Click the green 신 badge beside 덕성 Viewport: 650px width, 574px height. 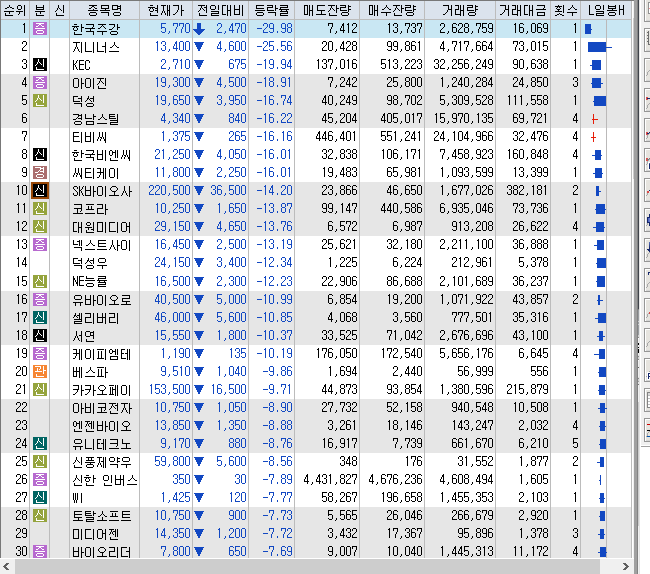coord(40,101)
